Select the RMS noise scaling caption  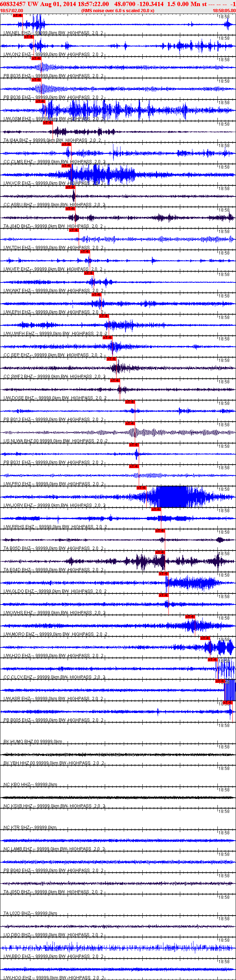[x=118, y=11]
